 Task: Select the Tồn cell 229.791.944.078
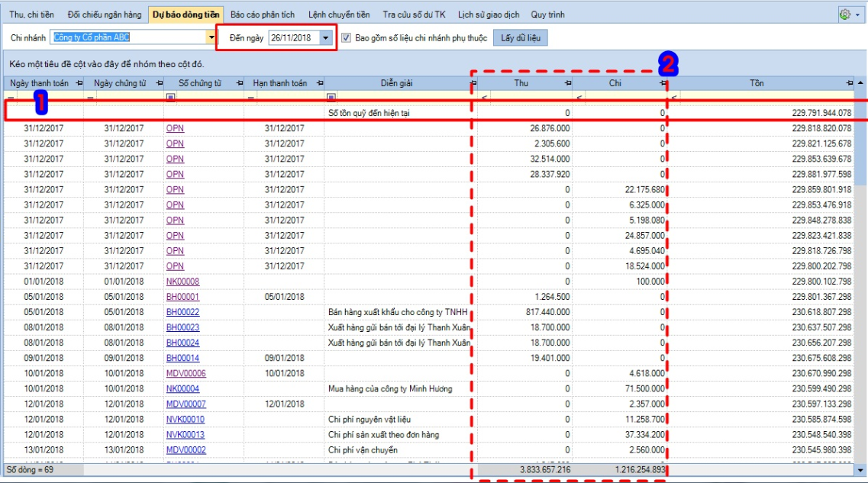click(x=761, y=113)
